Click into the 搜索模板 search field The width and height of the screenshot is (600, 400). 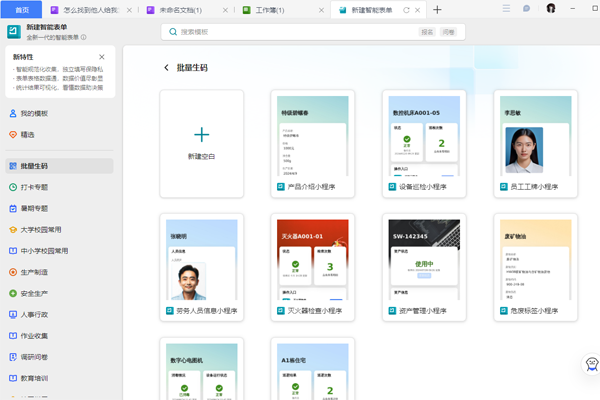290,32
